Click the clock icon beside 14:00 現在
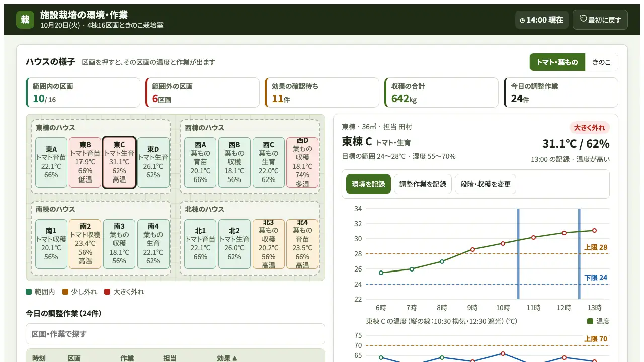This screenshot has height=362, width=644. click(x=522, y=20)
